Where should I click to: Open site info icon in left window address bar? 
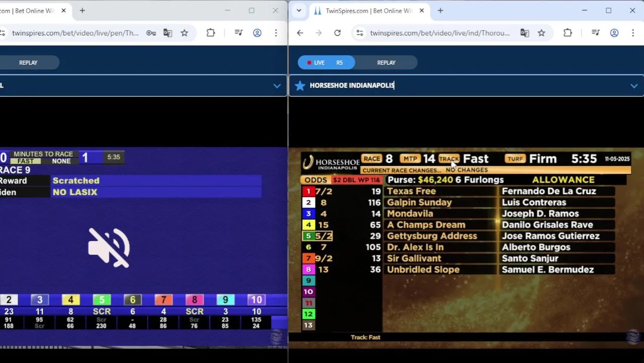[x=3, y=33]
